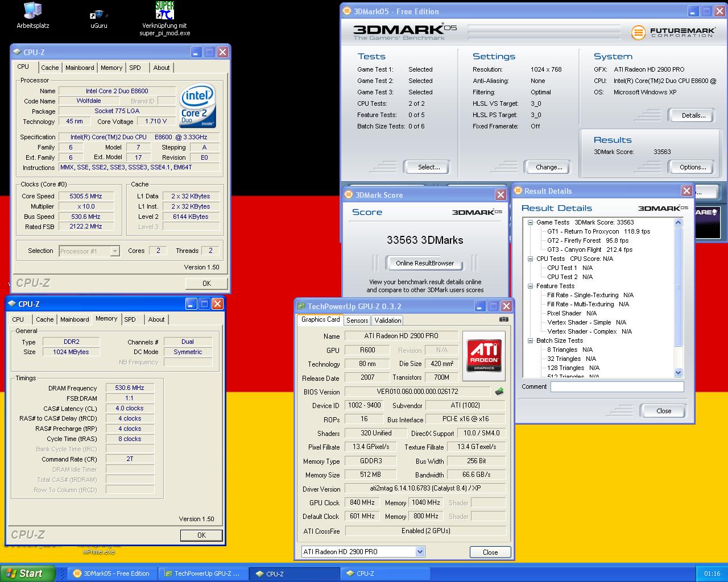
Task: Click the ATI Radeon logo in GPU-Z
Action: click(484, 356)
